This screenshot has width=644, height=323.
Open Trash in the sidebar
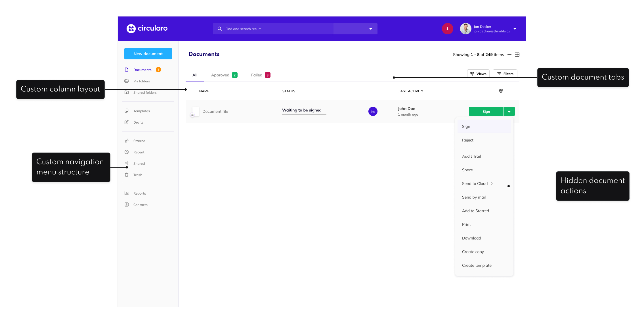pyautogui.click(x=138, y=175)
